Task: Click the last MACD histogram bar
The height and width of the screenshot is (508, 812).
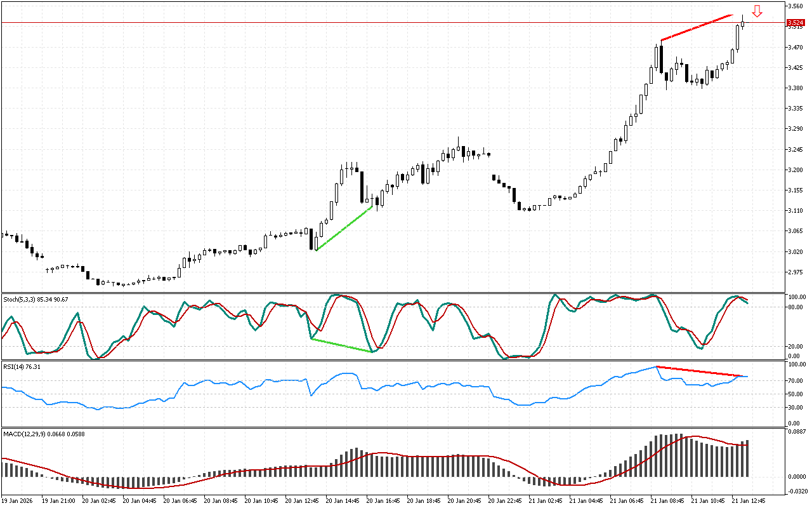Action: [747, 458]
